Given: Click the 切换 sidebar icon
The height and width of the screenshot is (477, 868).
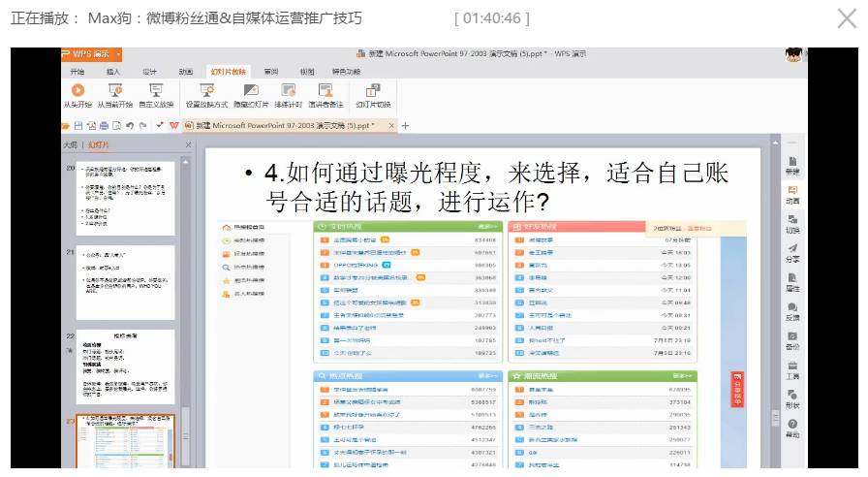Looking at the screenshot, I should [x=792, y=224].
